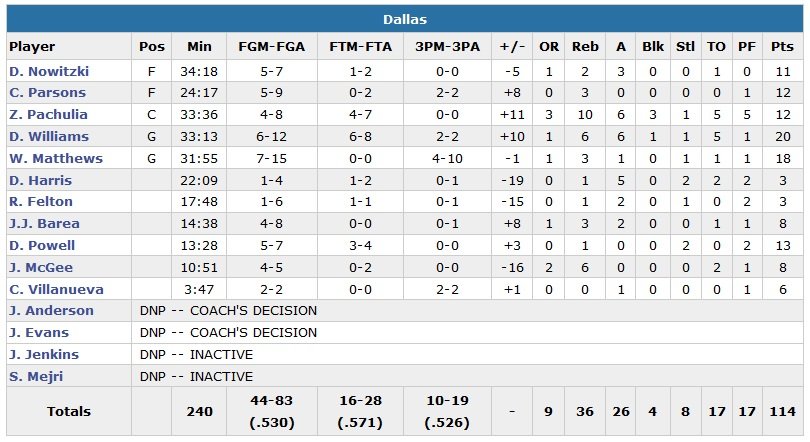Select J. Anderson in DNP list
Viewport: 810px width, 442px height.
click(x=51, y=310)
